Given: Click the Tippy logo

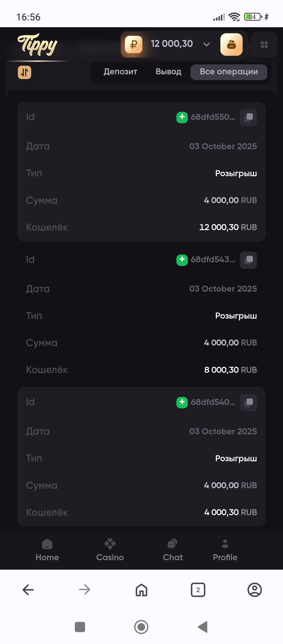Looking at the screenshot, I should 37,45.
